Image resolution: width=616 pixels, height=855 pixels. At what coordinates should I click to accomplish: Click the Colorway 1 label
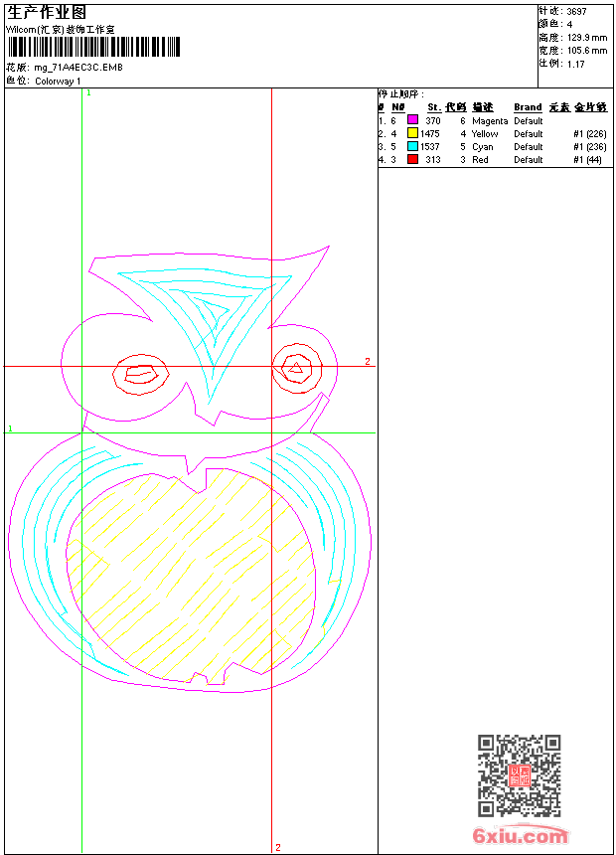(58, 82)
